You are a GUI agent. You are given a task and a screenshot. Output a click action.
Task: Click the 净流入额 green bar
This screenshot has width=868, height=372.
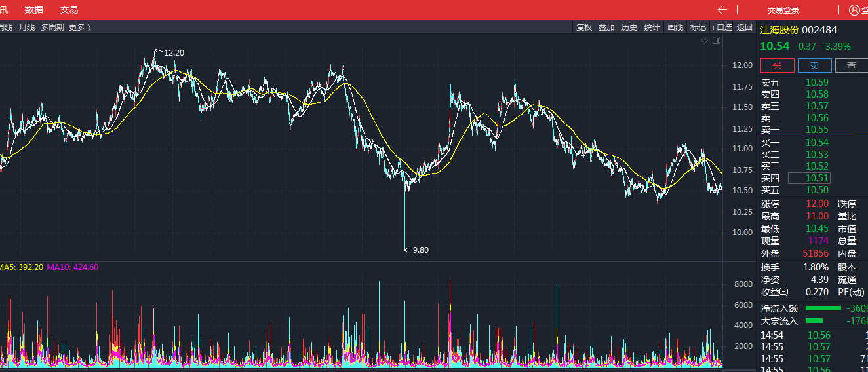823,308
